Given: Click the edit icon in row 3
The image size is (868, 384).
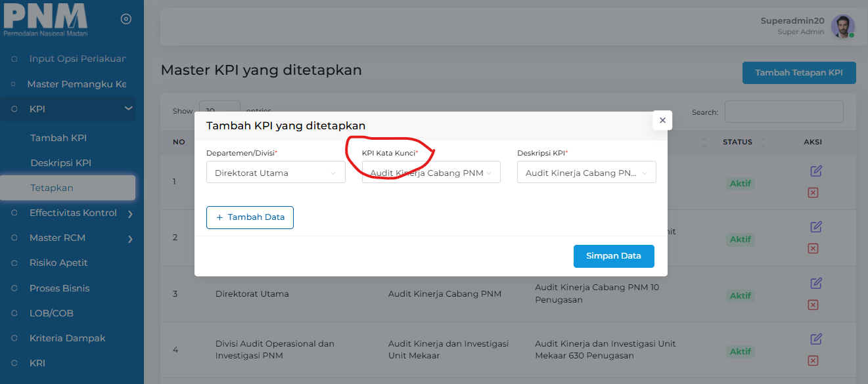Looking at the screenshot, I should point(816,284).
